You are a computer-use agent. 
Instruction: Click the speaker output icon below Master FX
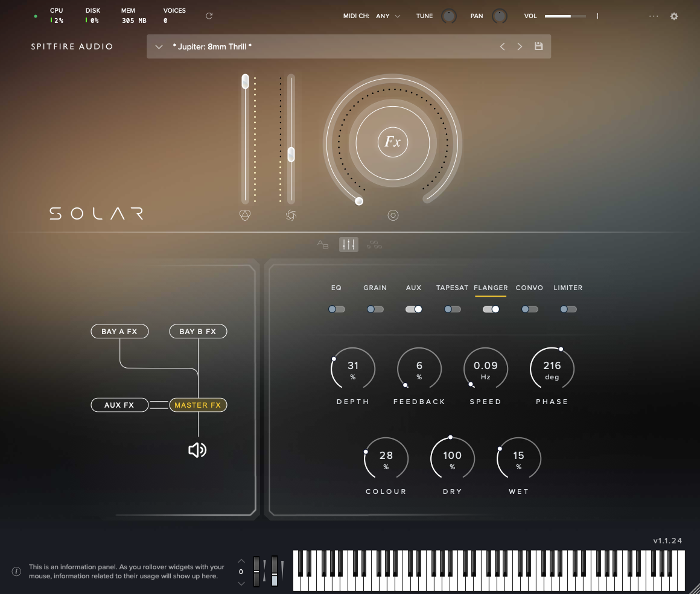click(x=197, y=450)
